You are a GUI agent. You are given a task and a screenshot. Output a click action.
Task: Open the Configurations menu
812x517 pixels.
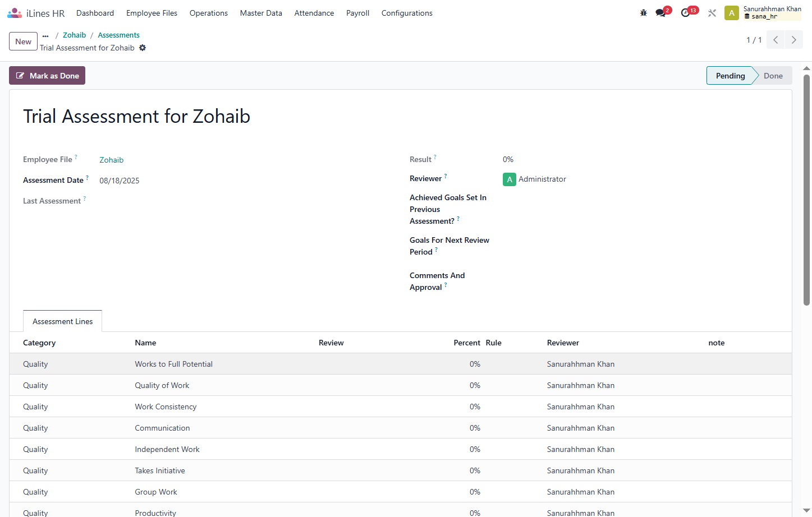pyautogui.click(x=407, y=13)
